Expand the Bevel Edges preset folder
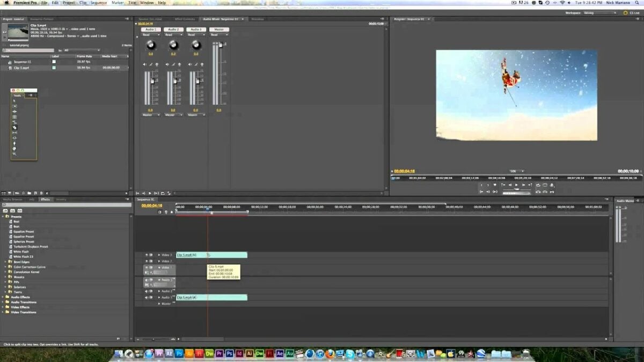 (x=5, y=262)
